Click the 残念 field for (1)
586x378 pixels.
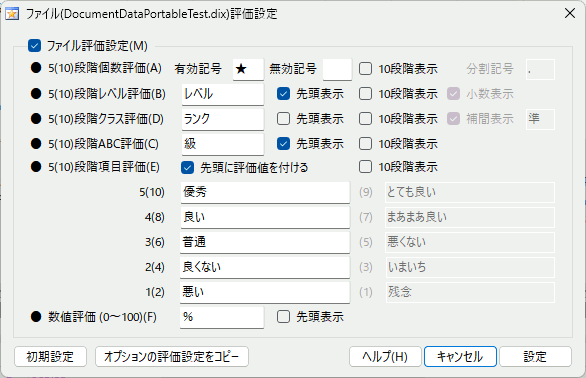(470, 292)
